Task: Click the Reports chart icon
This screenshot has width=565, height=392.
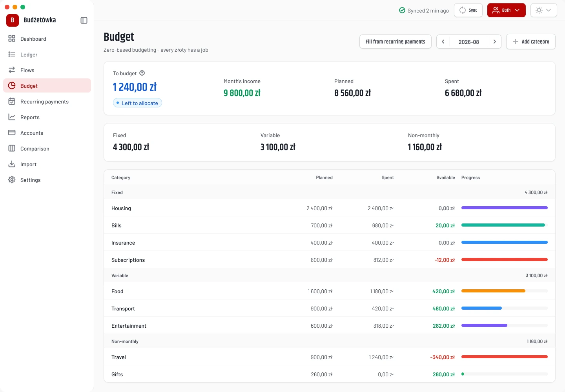Action: click(12, 117)
